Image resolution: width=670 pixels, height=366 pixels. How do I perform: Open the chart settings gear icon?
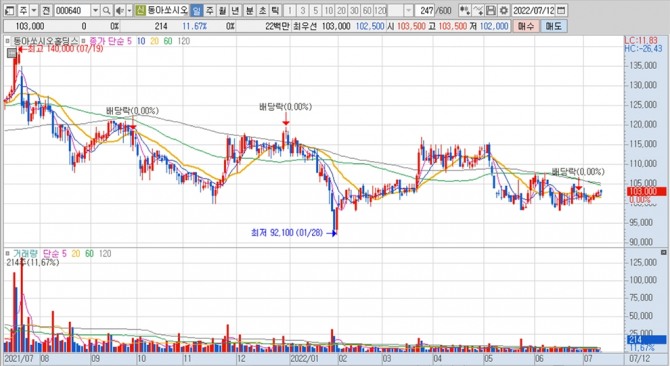tap(503, 10)
